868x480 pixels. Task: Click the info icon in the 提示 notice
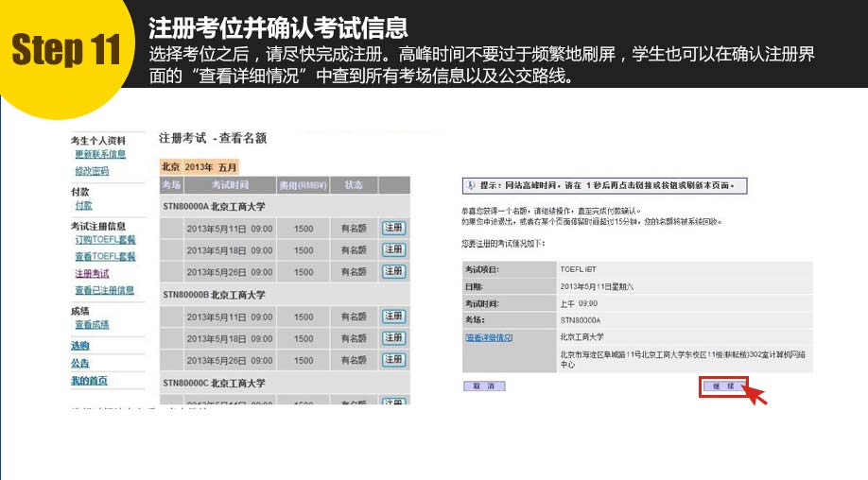click(471, 185)
